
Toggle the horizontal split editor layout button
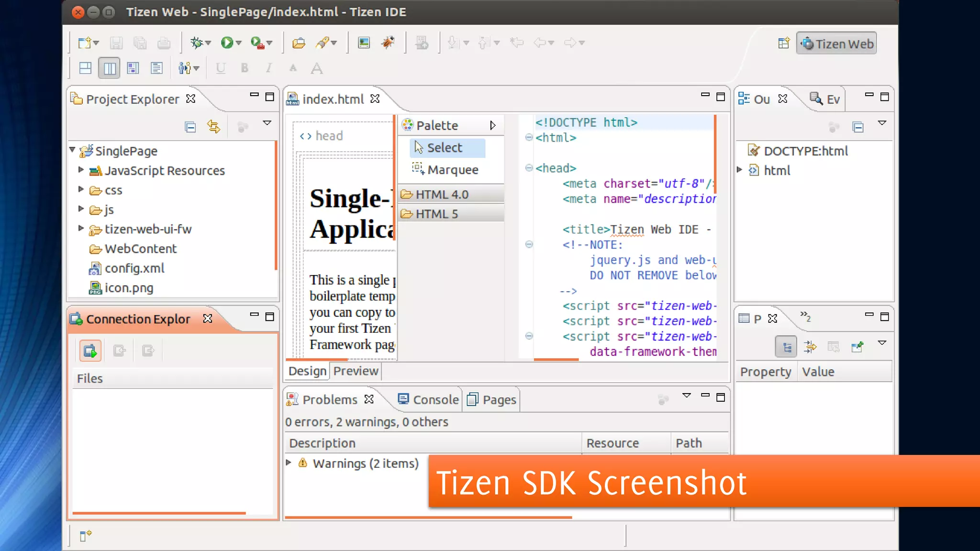pos(85,68)
